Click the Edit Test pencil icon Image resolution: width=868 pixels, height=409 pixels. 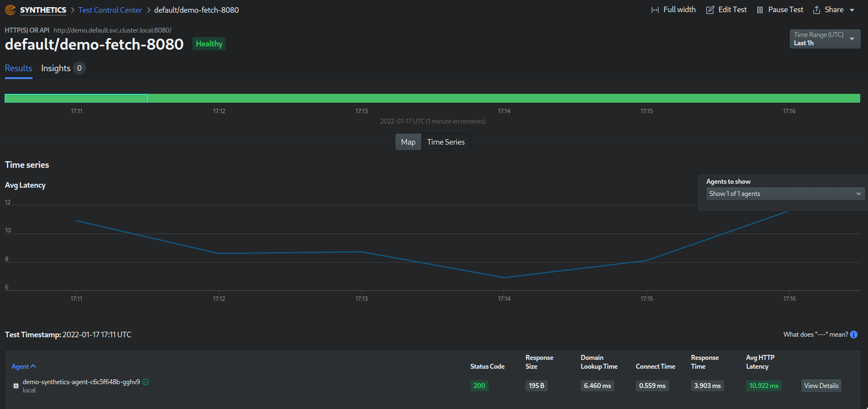(710, 10)
